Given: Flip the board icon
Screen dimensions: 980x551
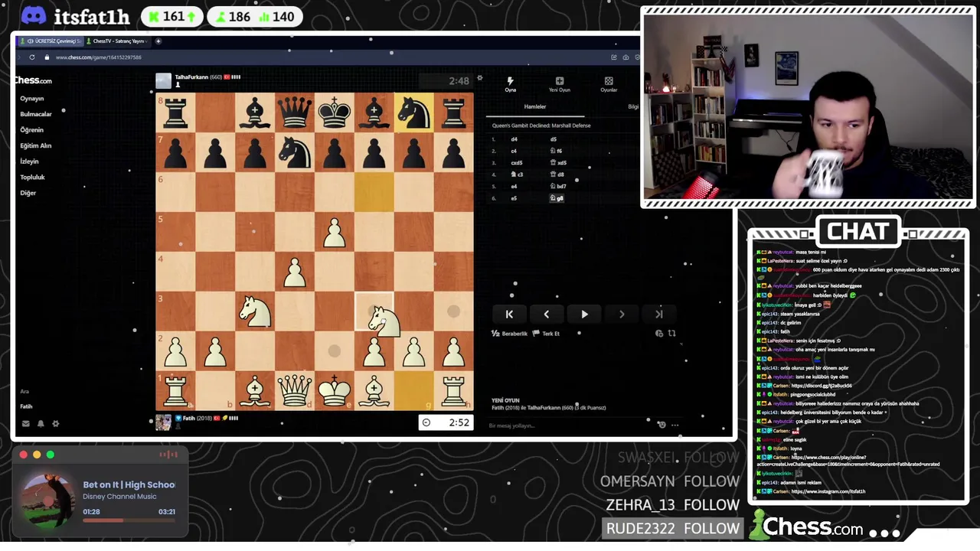Looking at the screenshot, I should point(671,334).
